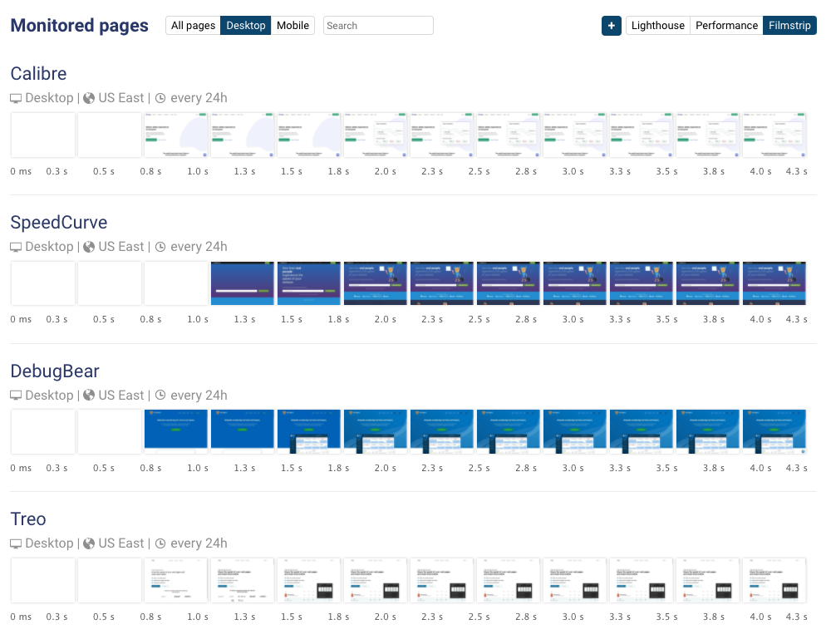Screen dimensions: 826x644
Task: Click the desktop monitor icon under Calibre
Action: [x=16, y=98]
